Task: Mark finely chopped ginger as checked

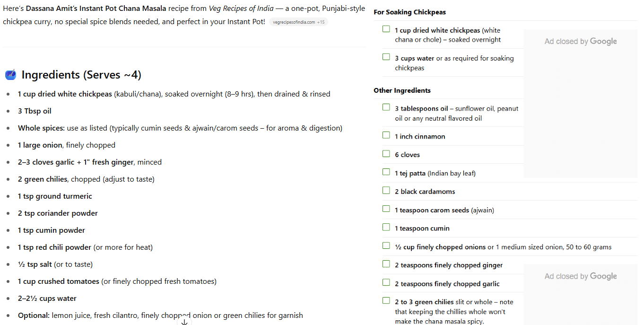Action: coord(386,264)
